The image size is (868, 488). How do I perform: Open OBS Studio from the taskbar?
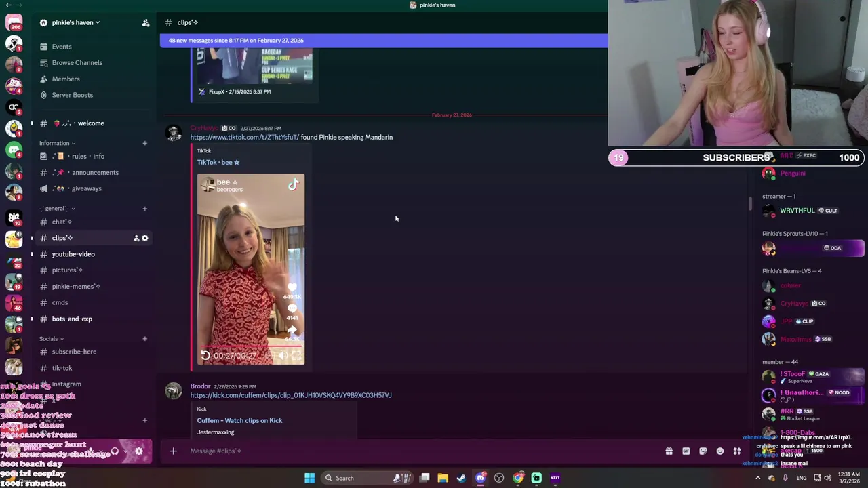499,478
